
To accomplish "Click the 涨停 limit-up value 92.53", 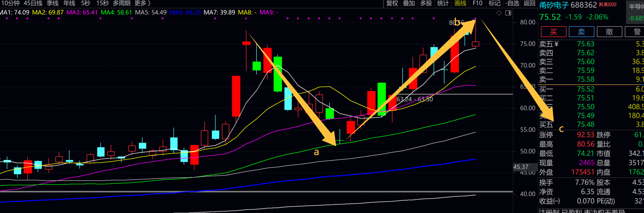I will (x=586, y=135).
